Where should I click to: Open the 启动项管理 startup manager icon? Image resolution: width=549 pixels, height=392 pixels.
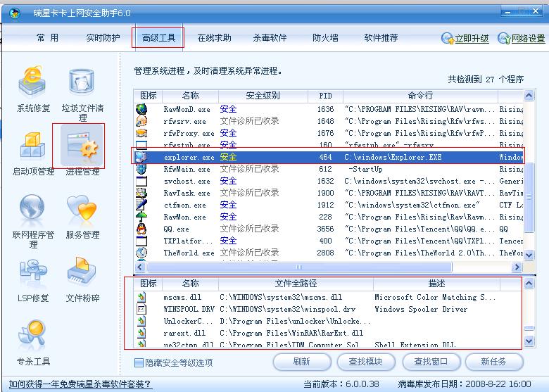pyautogui.click(x=33, y=145)
